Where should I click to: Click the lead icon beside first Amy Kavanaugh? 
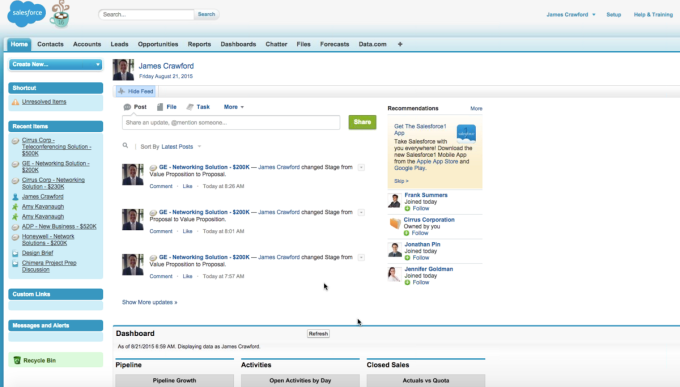[x=15, y=207]
